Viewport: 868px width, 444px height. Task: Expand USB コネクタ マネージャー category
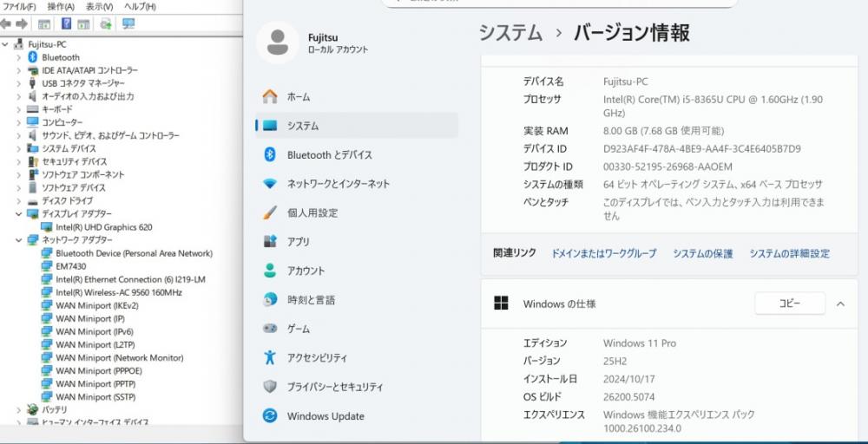[x=19, y=83]
